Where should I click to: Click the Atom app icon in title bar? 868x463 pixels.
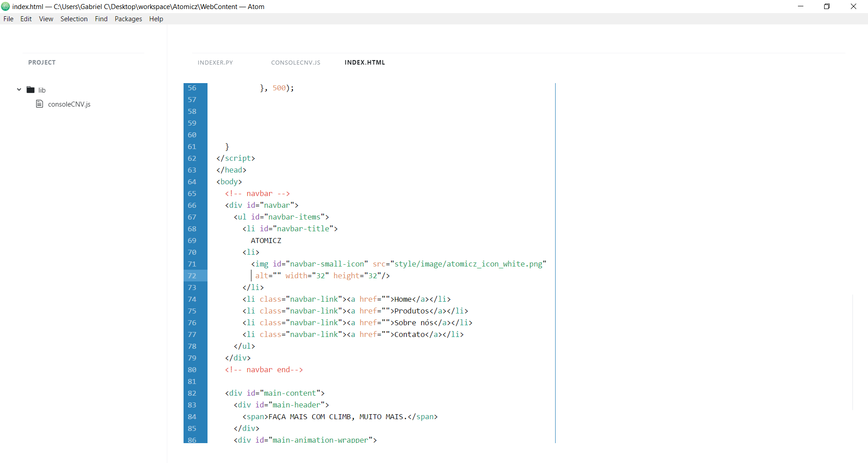click(5, 6)
